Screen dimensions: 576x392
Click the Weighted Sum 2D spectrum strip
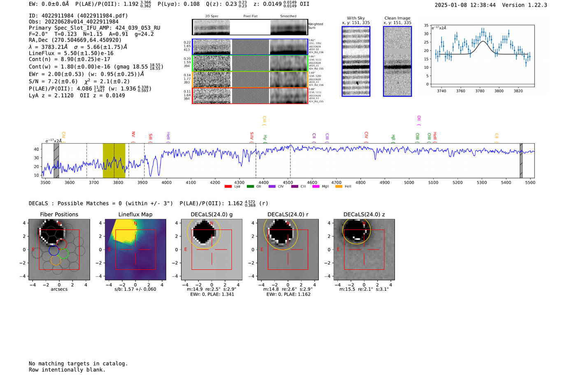(250, 27)
